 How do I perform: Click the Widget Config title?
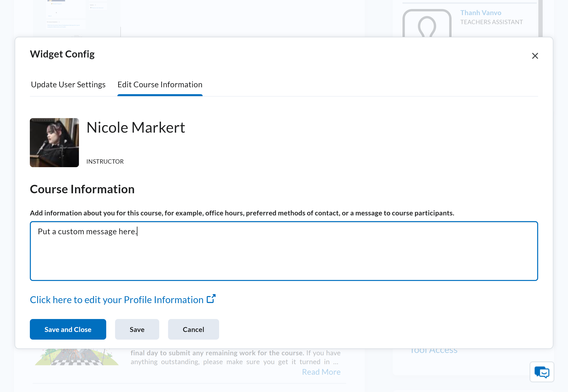tap(62, 54)
